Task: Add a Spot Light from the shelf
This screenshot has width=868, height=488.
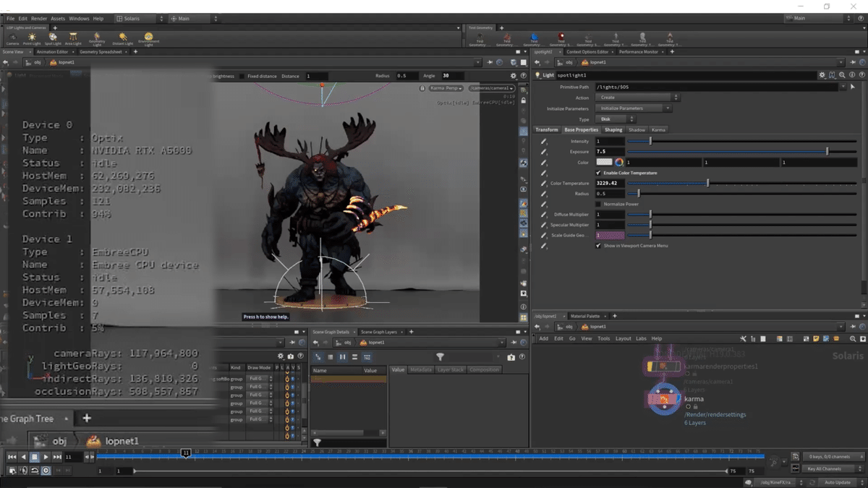Action: pyautogui.click(x=53, y=38)
